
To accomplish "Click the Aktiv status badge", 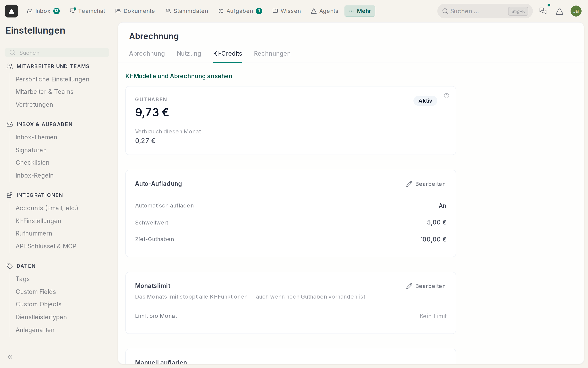I will 425,101.
